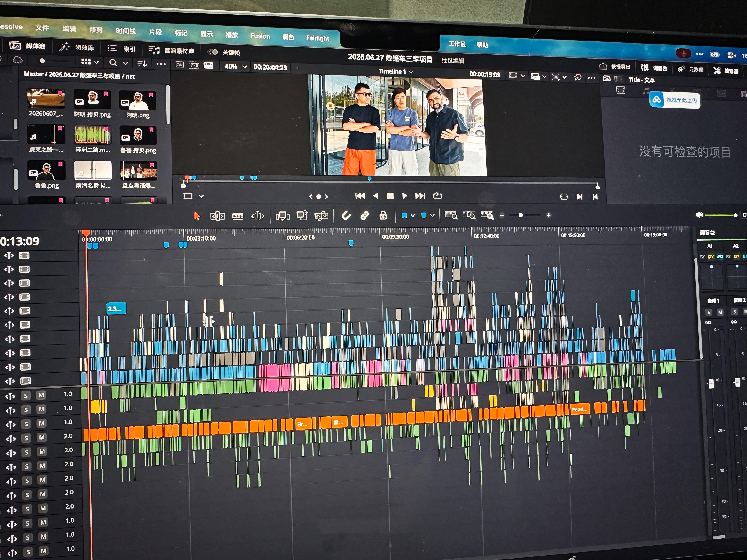Click the Go to next edit icon
747x560 pixels.
580,196
